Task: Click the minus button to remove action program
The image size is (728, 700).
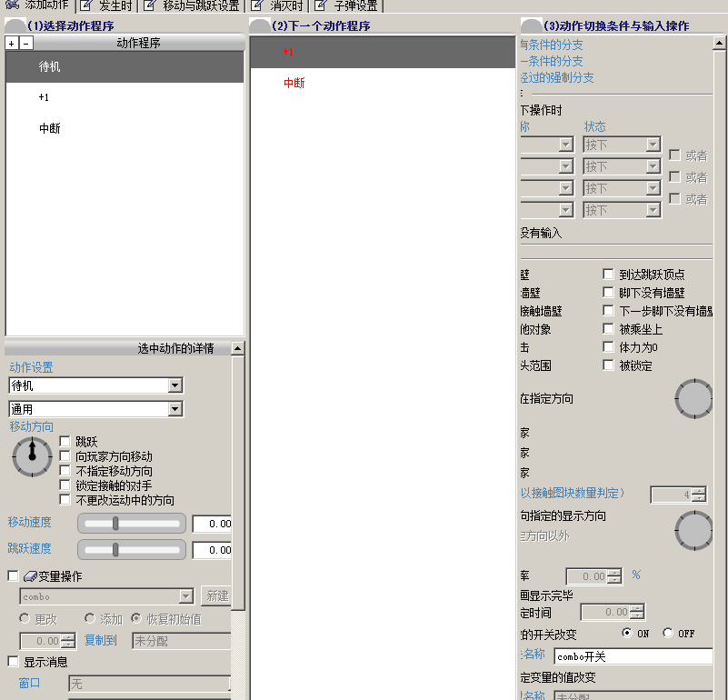Action: (26, 44)
